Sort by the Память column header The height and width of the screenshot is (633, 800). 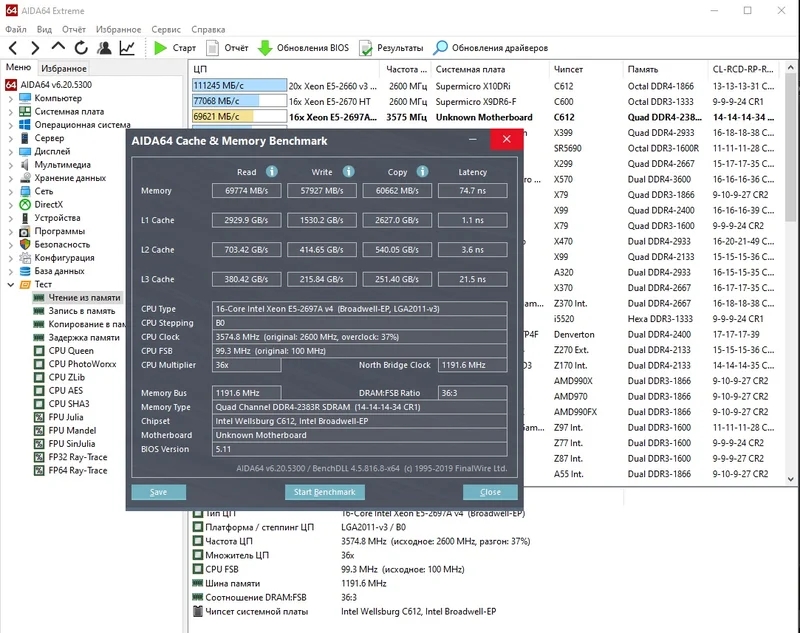tap(665, 69)
